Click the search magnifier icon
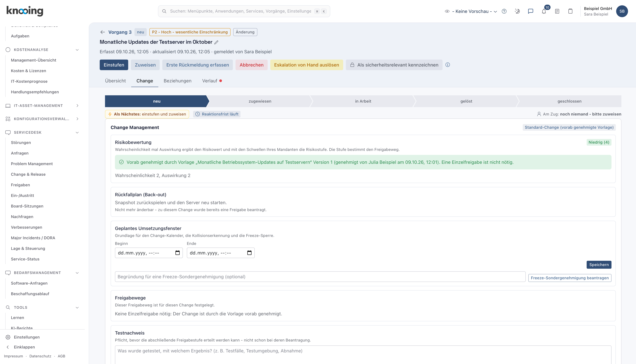 164,11
